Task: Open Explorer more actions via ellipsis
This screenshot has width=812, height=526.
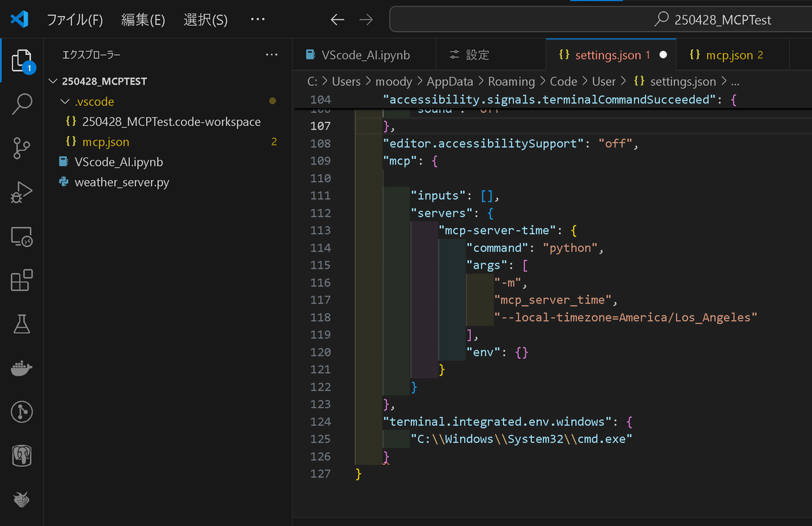Action: (x=271, y=54)
